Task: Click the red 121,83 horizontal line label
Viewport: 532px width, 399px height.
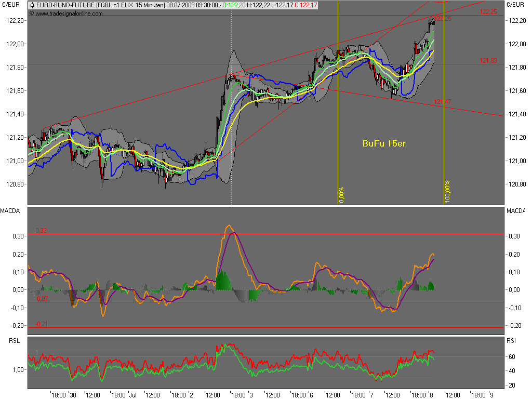Action: 488,61
